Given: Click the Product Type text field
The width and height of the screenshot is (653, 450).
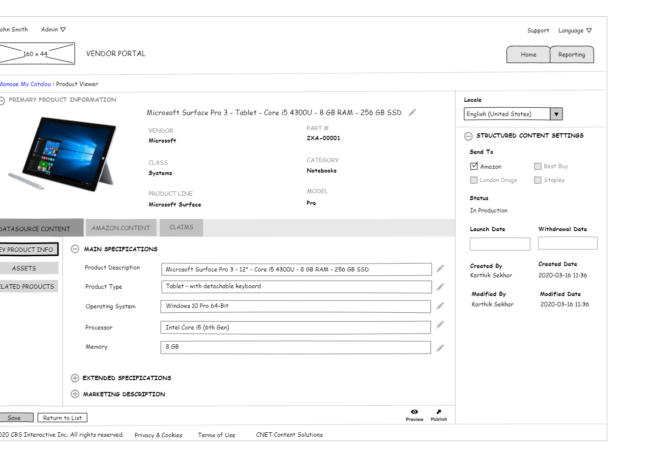Looking at the screenshot, I should (x=296, y=286).
